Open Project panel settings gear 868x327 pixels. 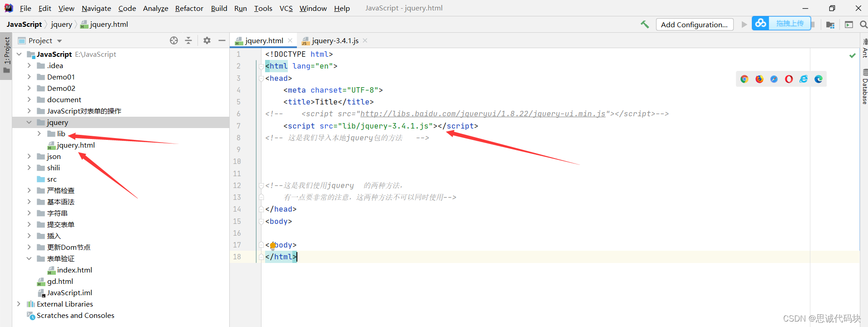pos(207,40)
